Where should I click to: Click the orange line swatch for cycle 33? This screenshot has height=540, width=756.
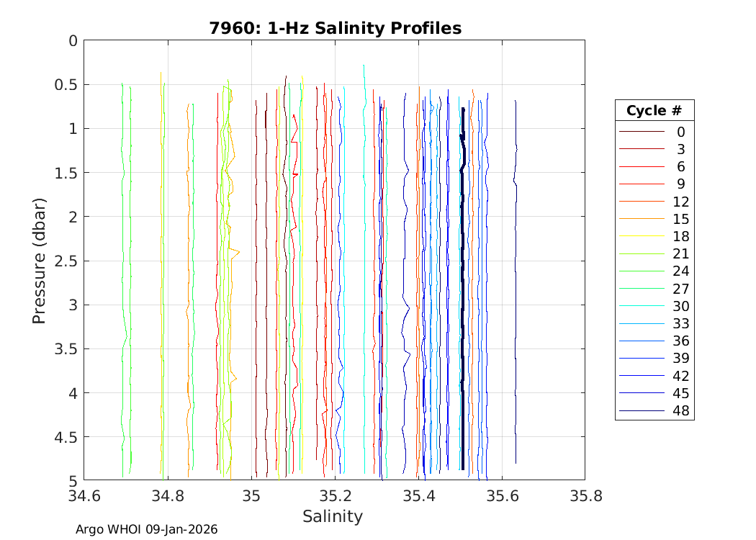[641, 324]
